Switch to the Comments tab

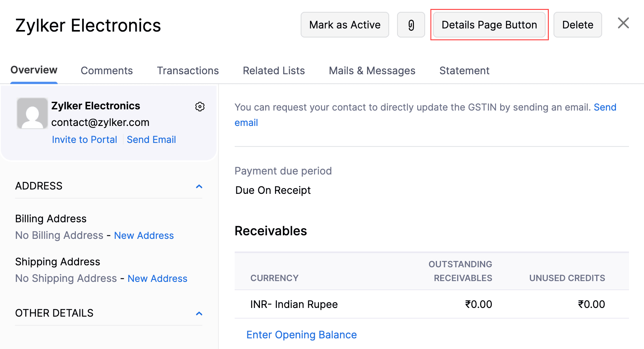107,71
